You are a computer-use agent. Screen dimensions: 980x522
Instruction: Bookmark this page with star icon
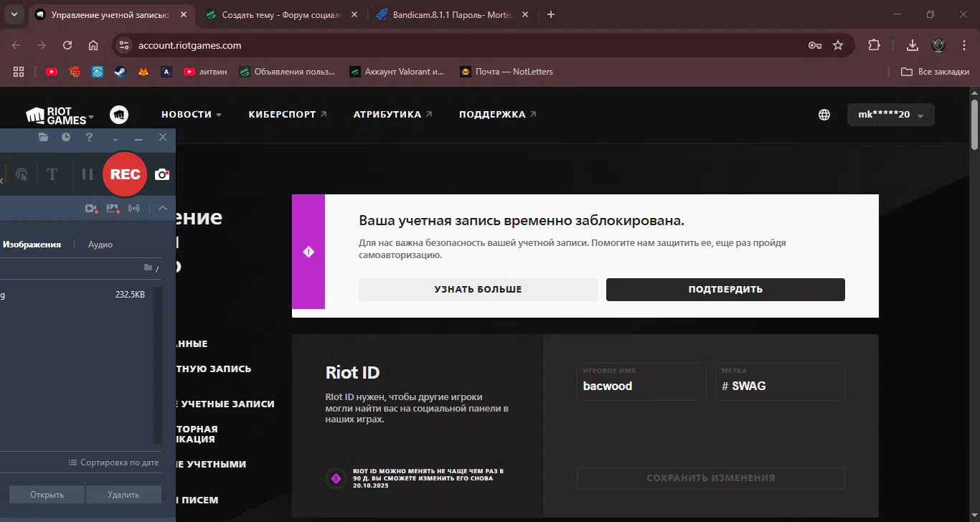tap(838, 45)
